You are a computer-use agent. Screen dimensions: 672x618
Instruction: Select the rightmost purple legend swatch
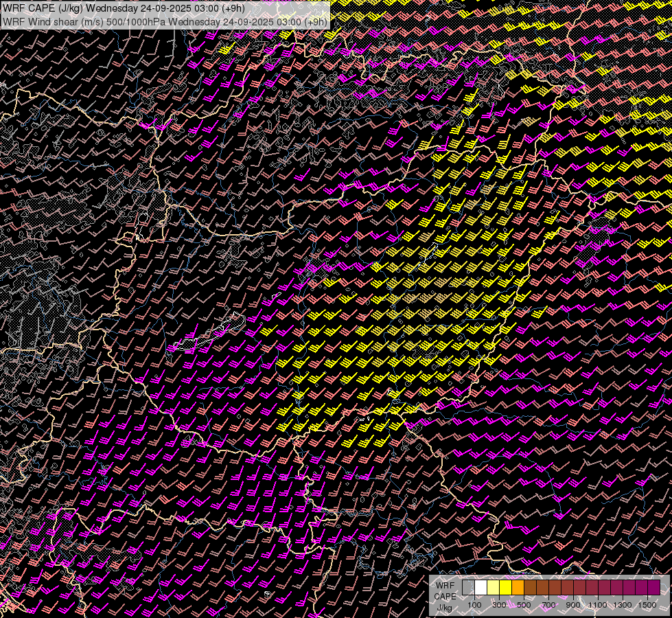pos(653,587)
